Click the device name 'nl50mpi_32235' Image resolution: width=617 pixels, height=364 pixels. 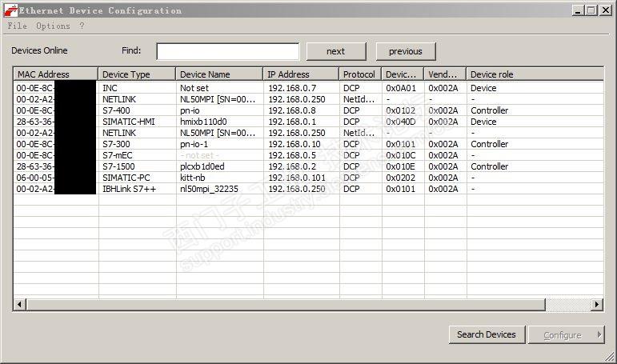209,189
